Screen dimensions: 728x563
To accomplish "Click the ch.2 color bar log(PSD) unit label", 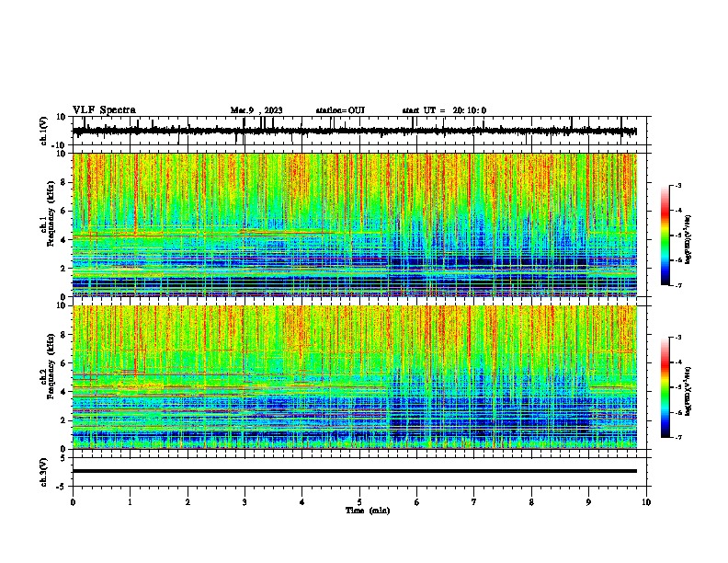I will click(688, 392).
